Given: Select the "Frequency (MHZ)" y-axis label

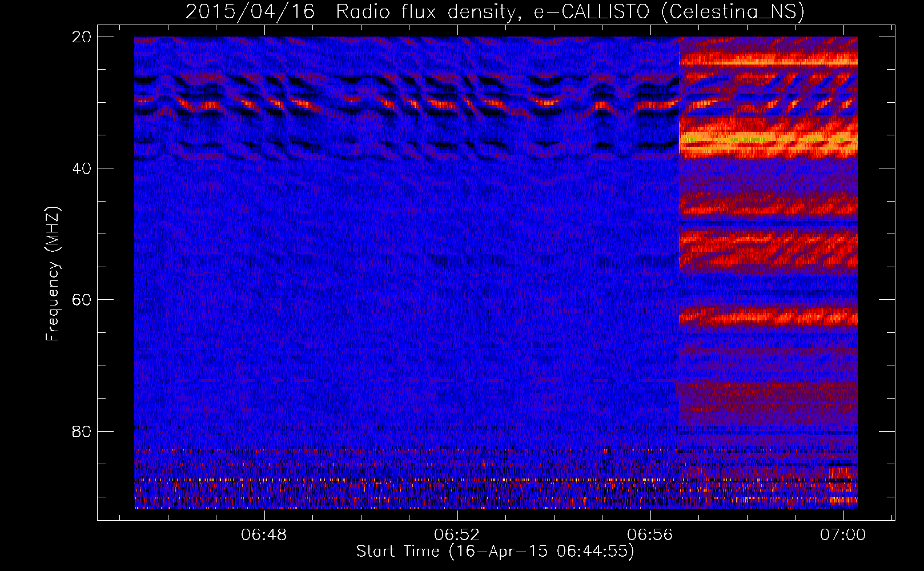Looking at the screenshot, I should (x=53, y=274).
